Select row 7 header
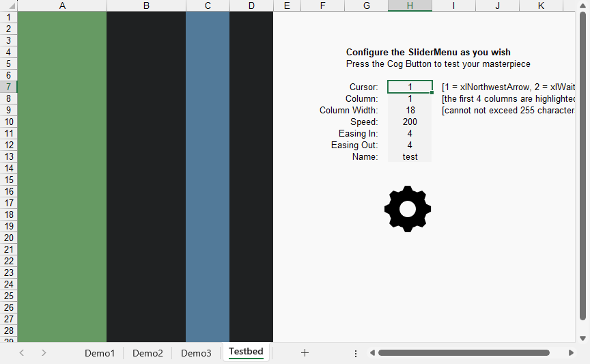Image resolution: width=590 pixels, height=364 pixels. [x=8, y=87]
